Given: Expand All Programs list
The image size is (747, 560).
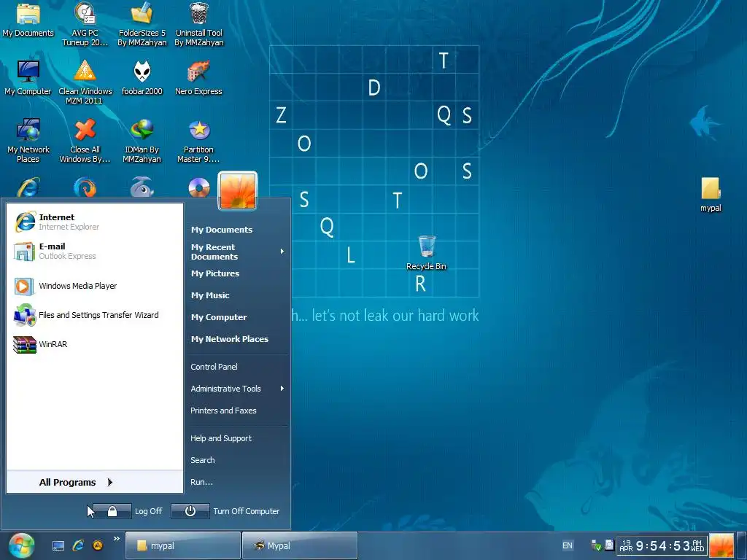Looking at the screenshot, I should tap(95, 483).
